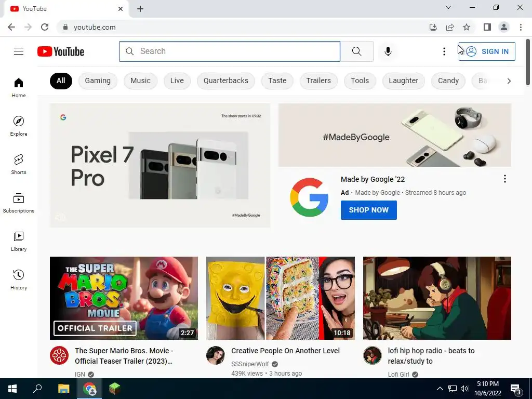Select the Live chip

pyautogui.click(x=177, y=81)
